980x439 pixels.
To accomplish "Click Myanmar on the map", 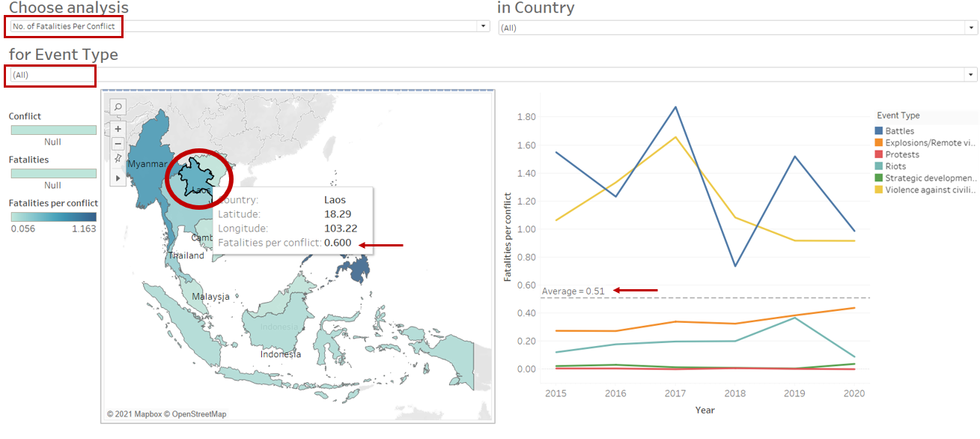I will click(x=145, y=164).
